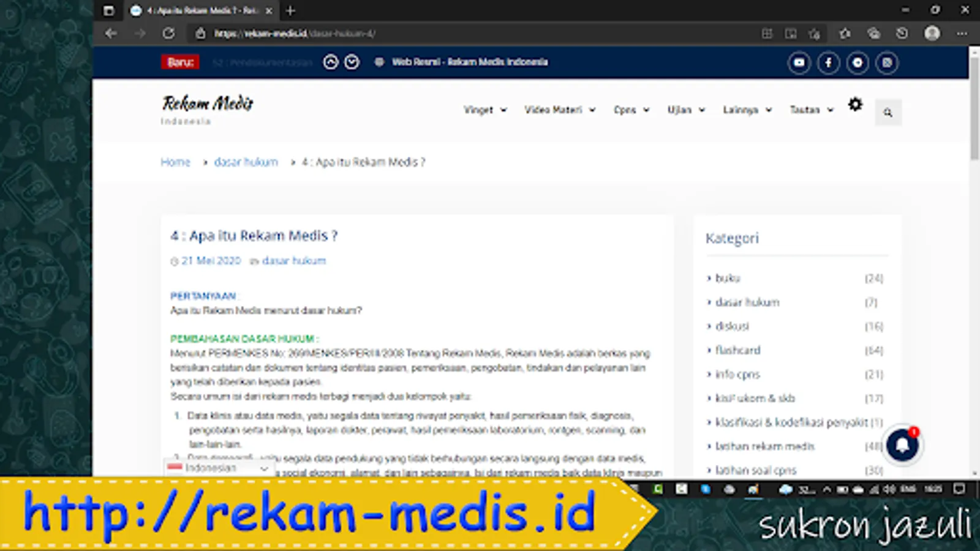Click the taskbar clock
The width and height of the screenshot is (980, 551).
pyautogui.click(x=933, y=489)
